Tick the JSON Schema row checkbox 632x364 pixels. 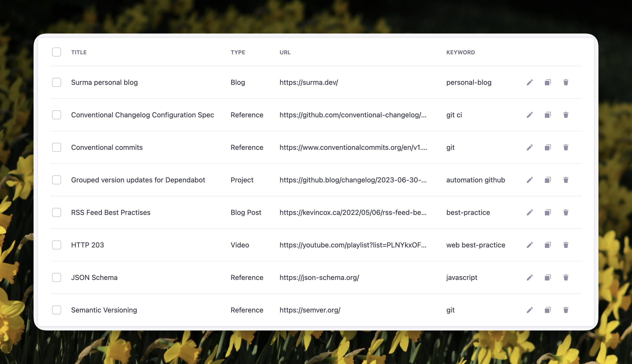click(x=57, y=277)
